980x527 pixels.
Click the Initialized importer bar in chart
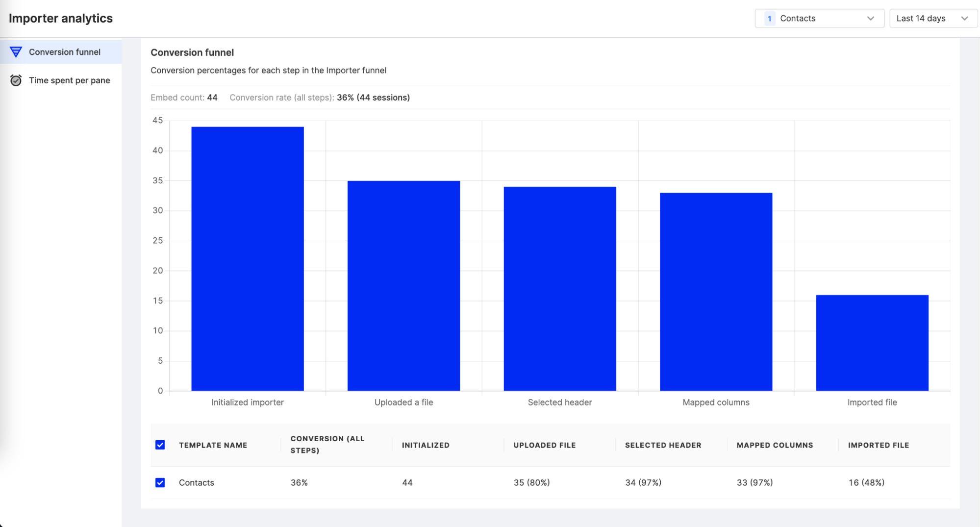pos(248,259)
